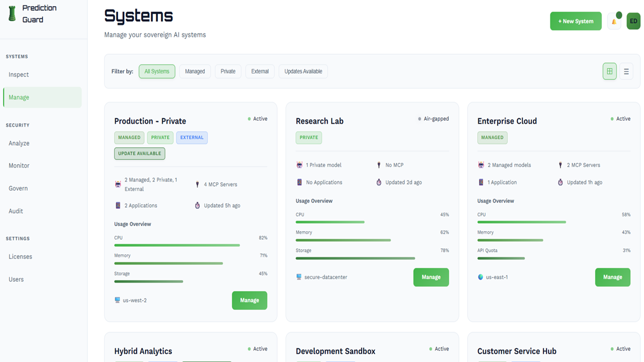Click the plug icon beside 4 MCP Servers
644x362 pixels.
point(197,185)
